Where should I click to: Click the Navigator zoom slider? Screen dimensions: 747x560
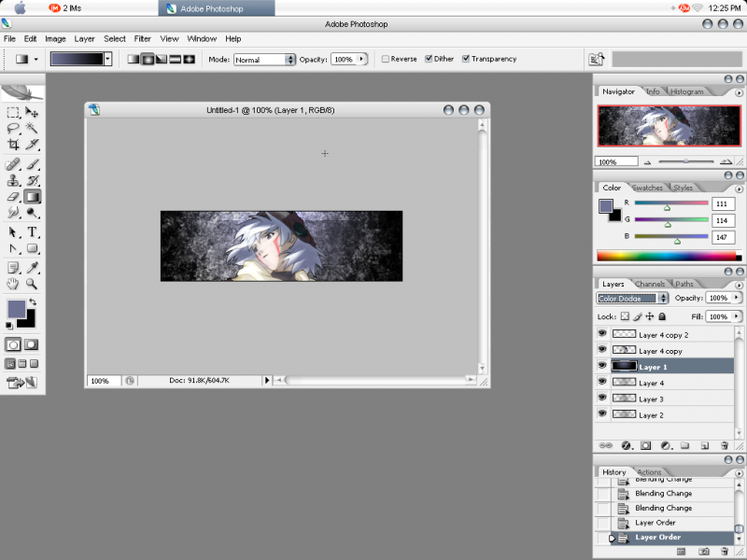685,161
